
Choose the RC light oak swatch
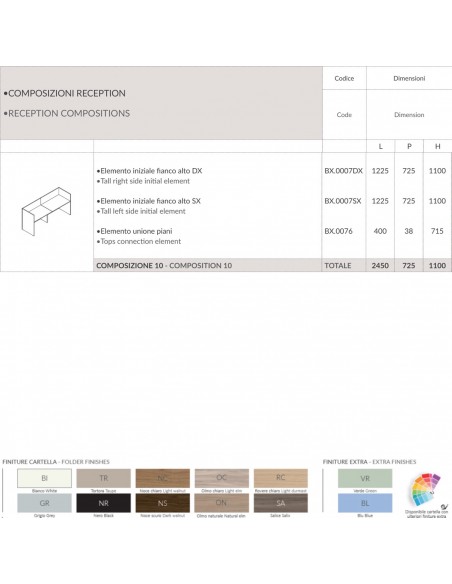[x=281, y=478]
